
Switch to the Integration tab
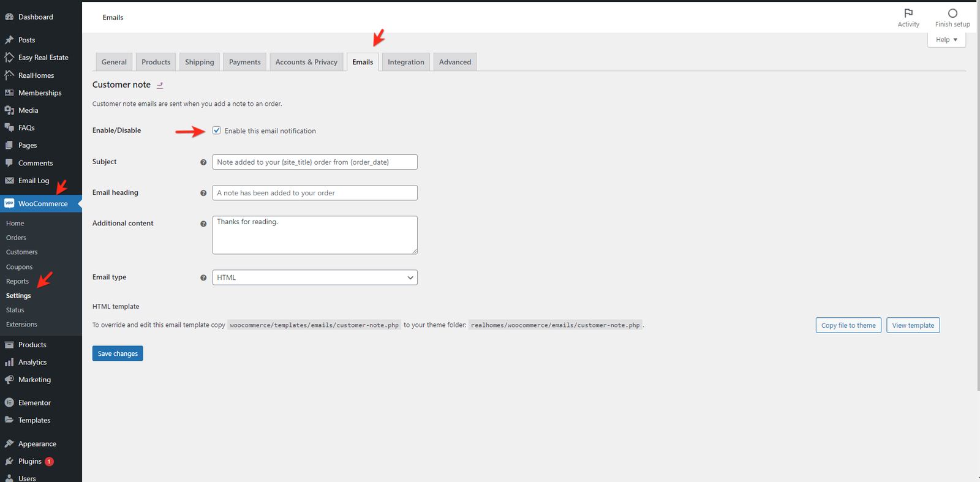tap(405, 62)
